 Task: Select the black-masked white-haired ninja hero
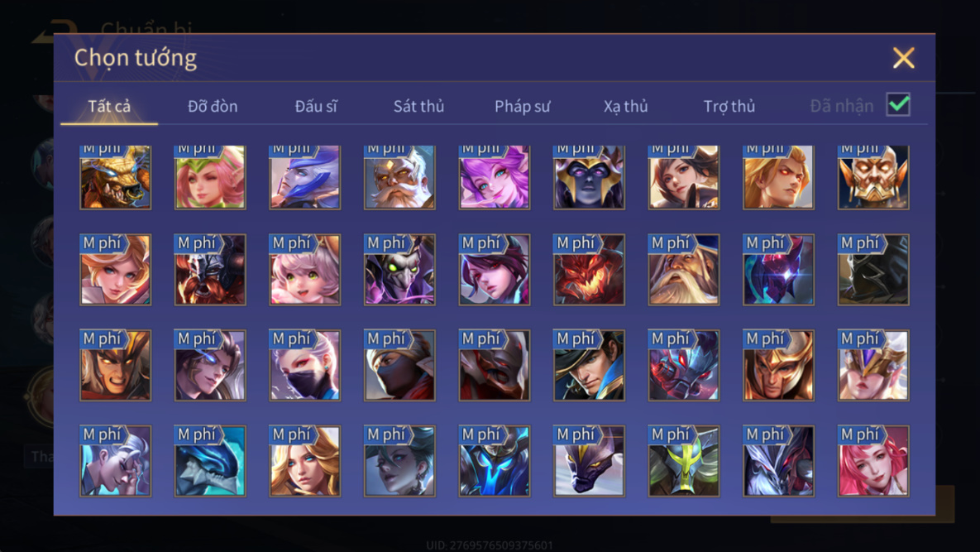(x=304, y=365)
